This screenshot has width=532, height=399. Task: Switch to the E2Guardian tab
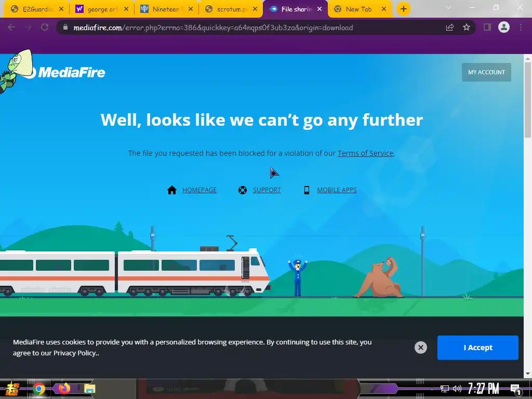[x=36, y=9]
